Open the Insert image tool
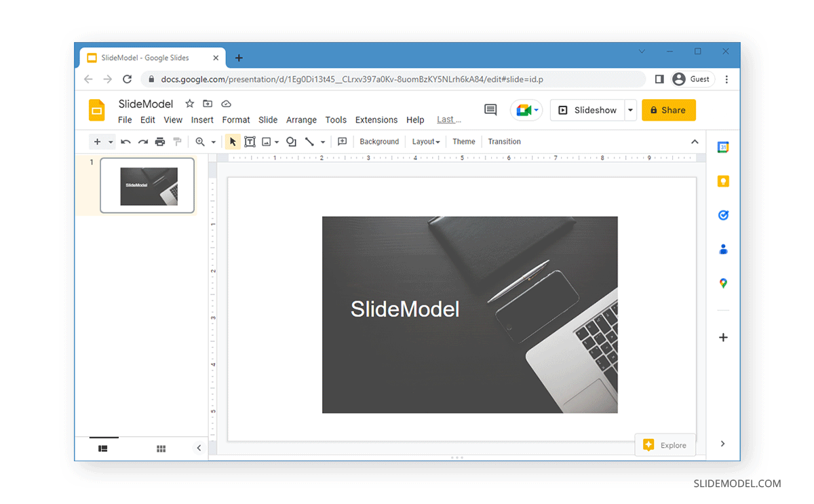Viewport: 814px width, 504px height. click(x=267, y=141)
